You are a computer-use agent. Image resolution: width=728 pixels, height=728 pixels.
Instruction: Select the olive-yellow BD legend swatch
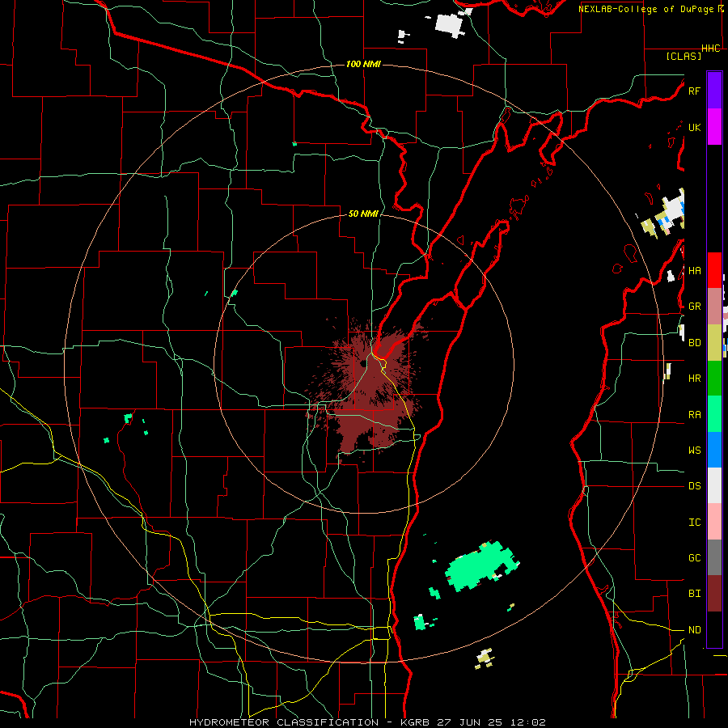[714, 342]
